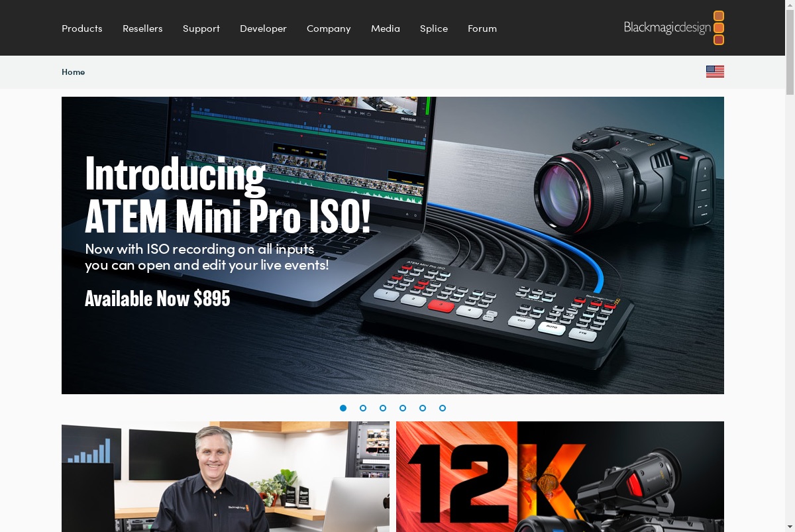Switch to the second carousel slide dot
Image resolution: width=795 pixels, height=532 pixels.
363,408
